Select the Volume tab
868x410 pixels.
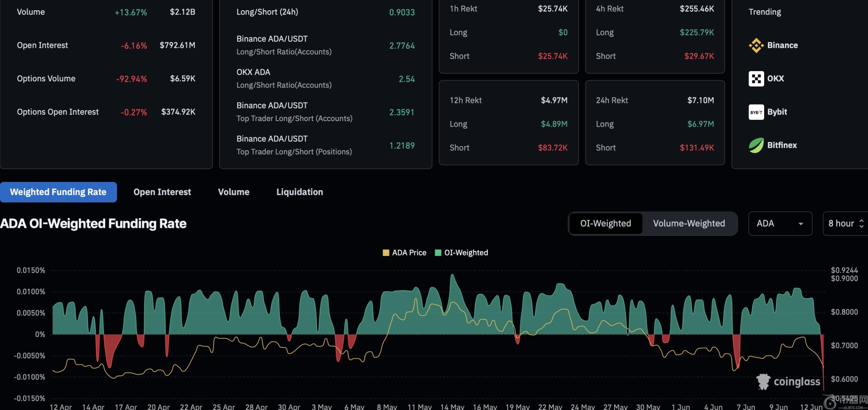(x=234, y=192)
